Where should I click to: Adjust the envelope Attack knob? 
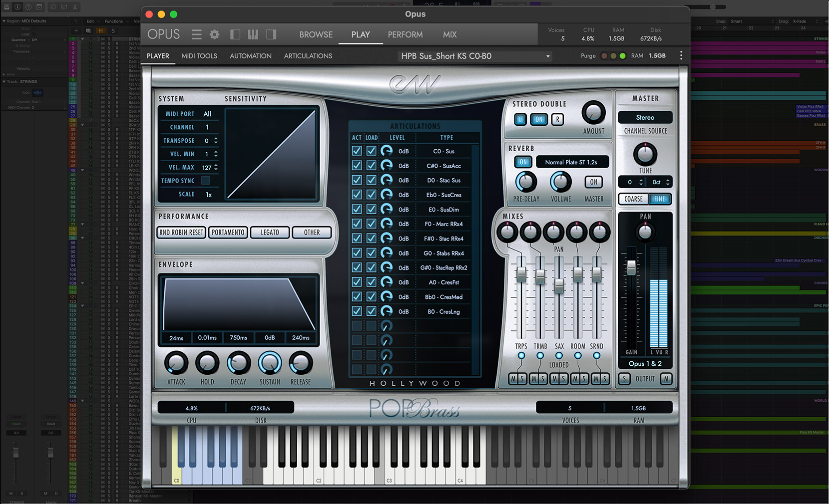click(x=176, y=363)
